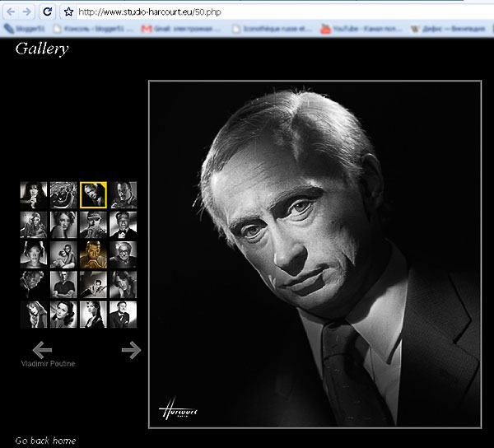This screenshot has width=494, height=448.
Task: Click the large black-and-white portrait photo
Action: coord(315,254)
